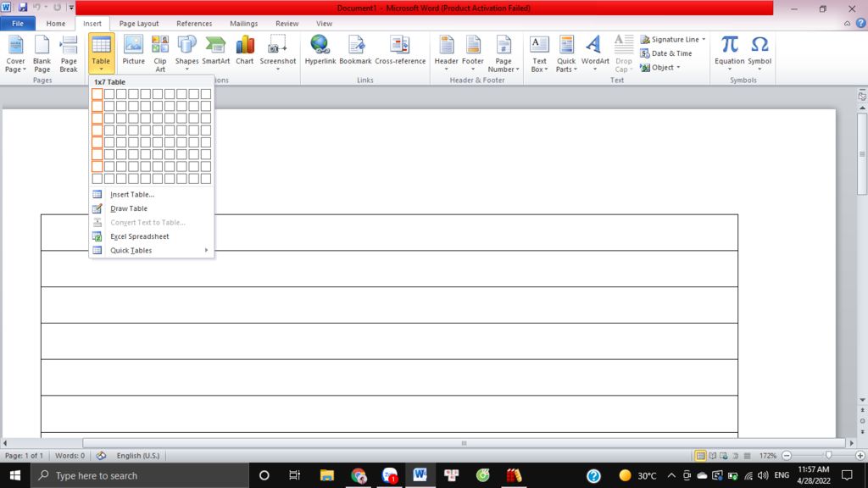
Task: Select Full Screen Reading view
Action: coord(712,456)
